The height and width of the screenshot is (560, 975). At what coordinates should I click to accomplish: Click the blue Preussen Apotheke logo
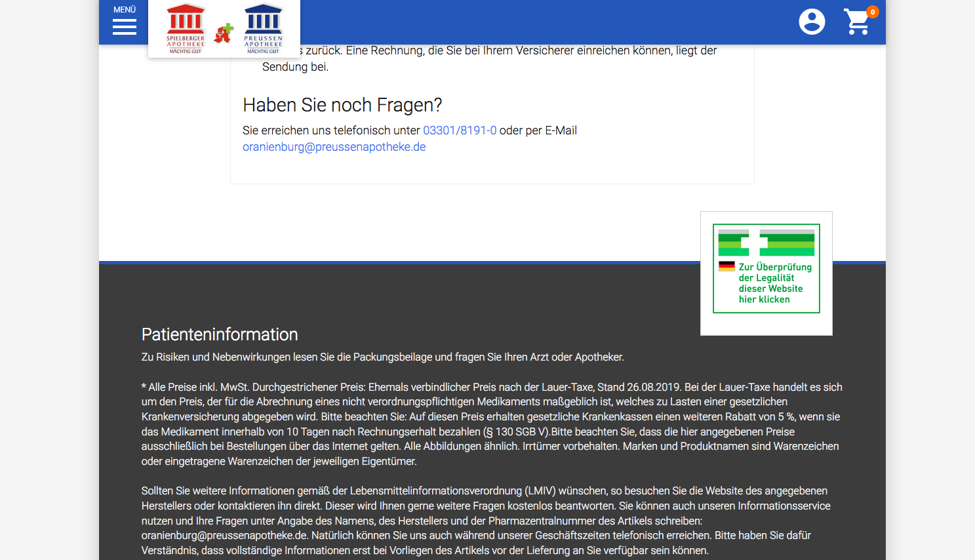point(263,29)
